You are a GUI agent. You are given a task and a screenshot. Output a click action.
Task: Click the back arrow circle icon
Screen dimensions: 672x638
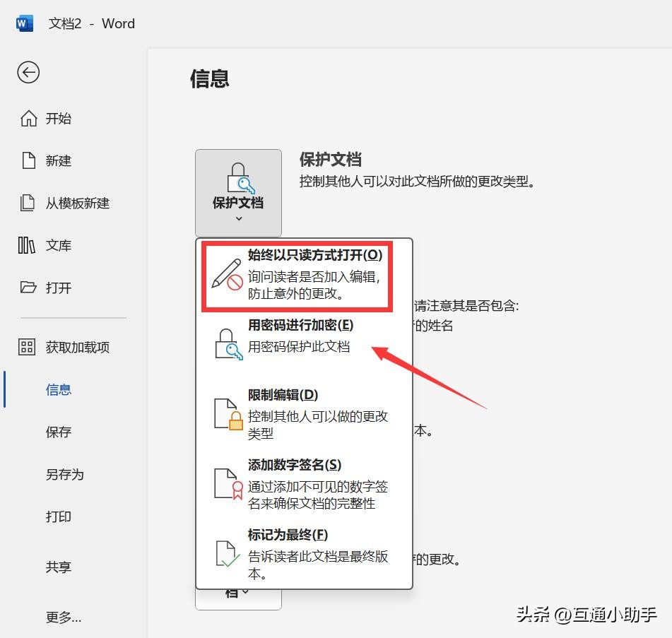coord(28,72)
